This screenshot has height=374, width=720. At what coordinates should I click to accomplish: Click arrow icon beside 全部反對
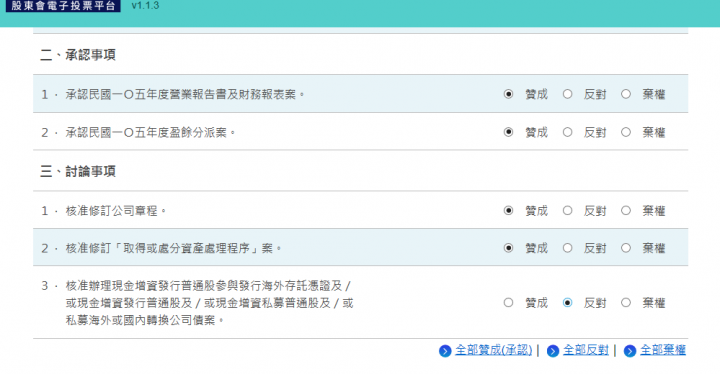(553, 351)
